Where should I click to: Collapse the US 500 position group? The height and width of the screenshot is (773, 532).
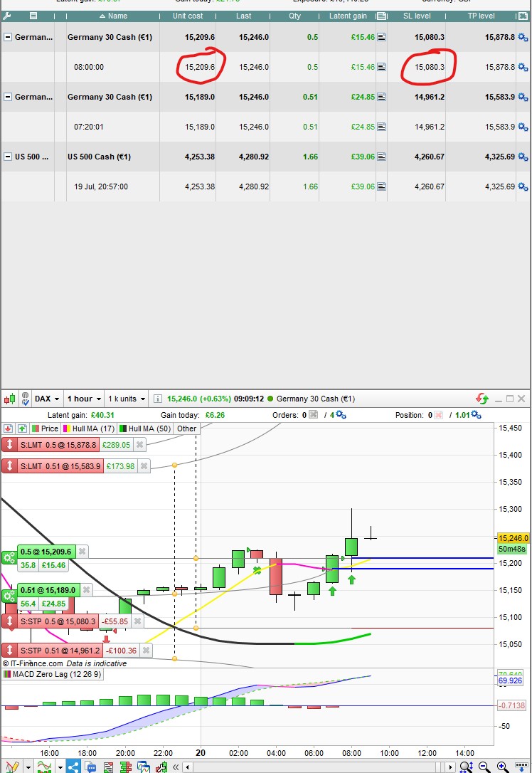pyautogui.click(x=7, y=157)
